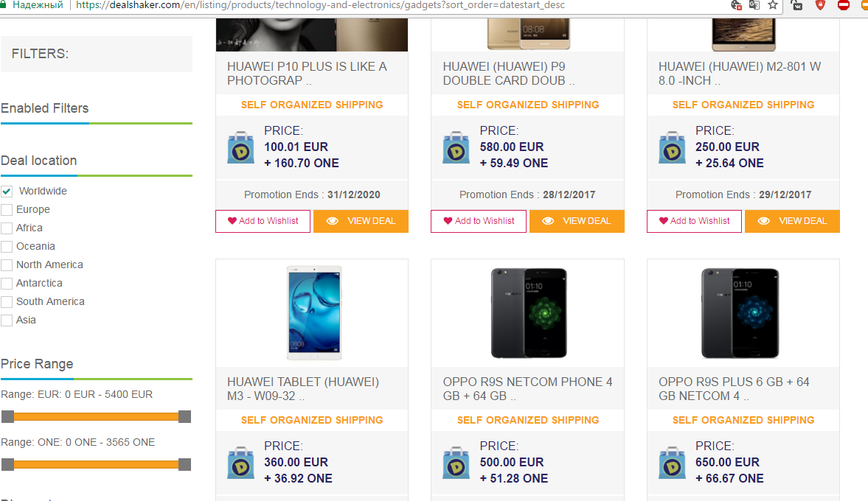This screenshot has height=501, width=868.
Task: Click shopping bag icon on Huawei P10 Plus
Action: [x=240, y=147]
